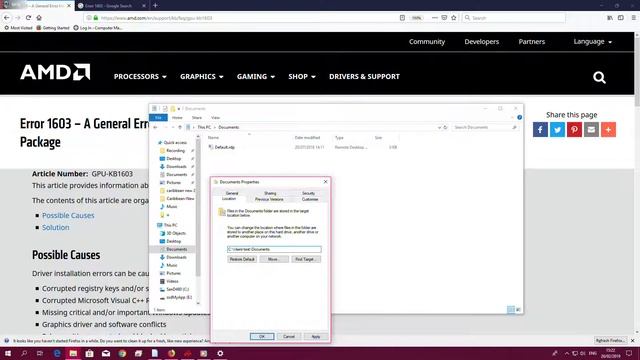Viewport: 640px width, 360px height.
Task: Open Windows Start menu
Action: (7, 353)
